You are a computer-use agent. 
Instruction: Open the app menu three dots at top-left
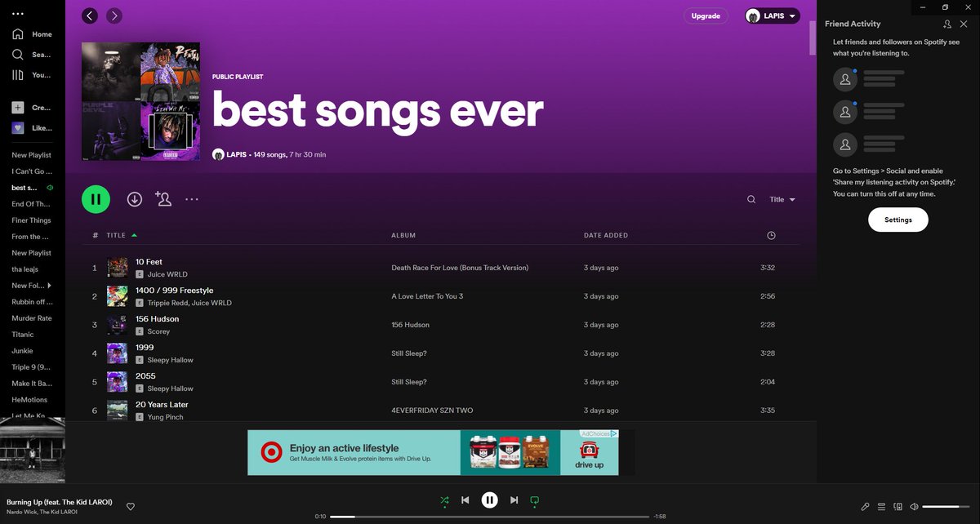coord(18,14)
